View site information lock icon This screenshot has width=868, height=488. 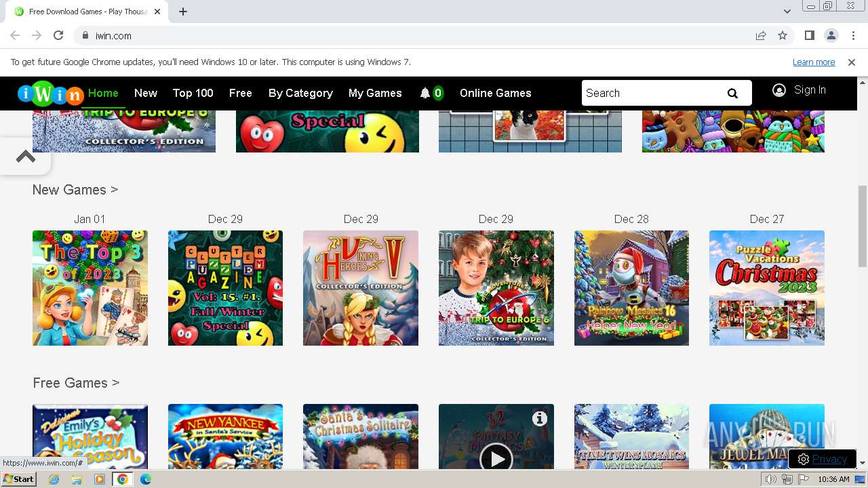pos(85,36)
